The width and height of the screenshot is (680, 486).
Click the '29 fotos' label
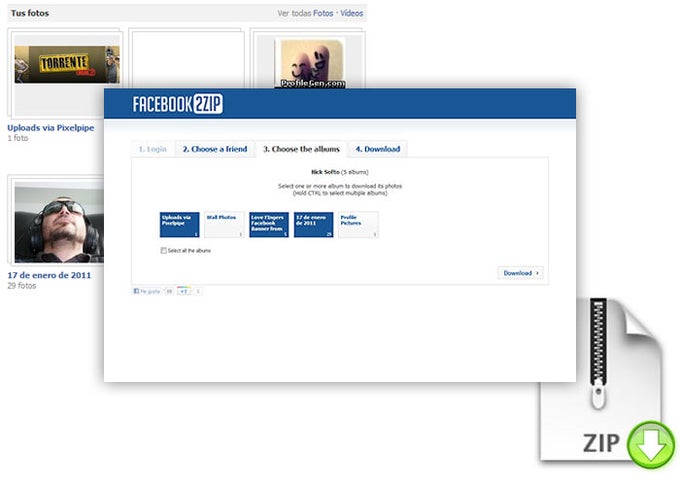point(22,286)
